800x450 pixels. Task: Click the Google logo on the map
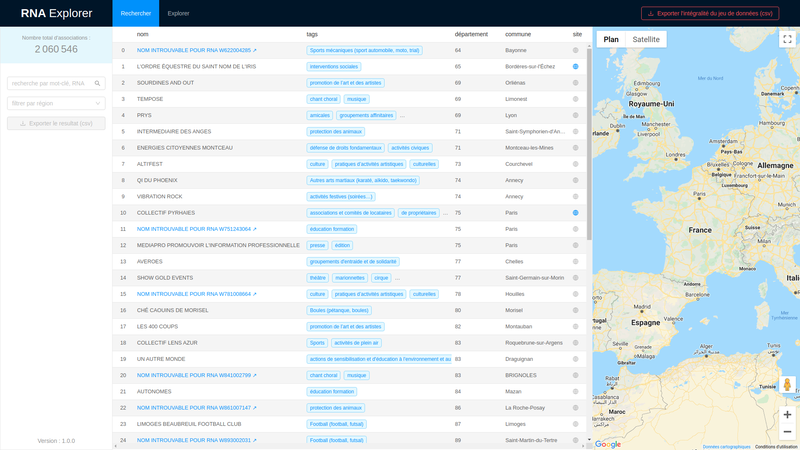[x=608, y=444]
